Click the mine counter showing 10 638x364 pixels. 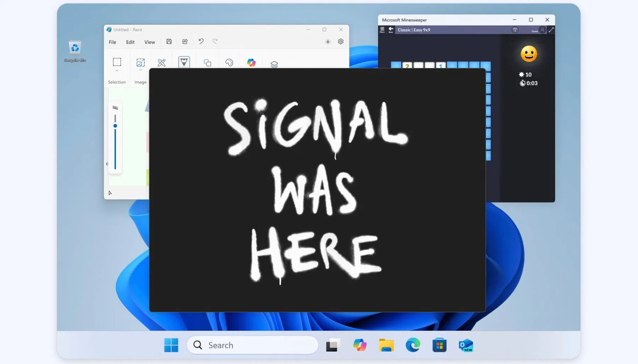pyautogui.click(x=525, y=74)
